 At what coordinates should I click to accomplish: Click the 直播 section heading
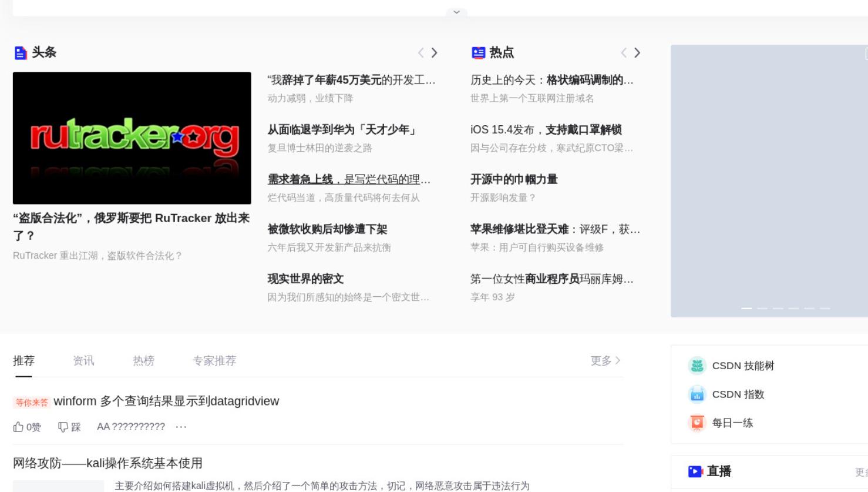719,471
